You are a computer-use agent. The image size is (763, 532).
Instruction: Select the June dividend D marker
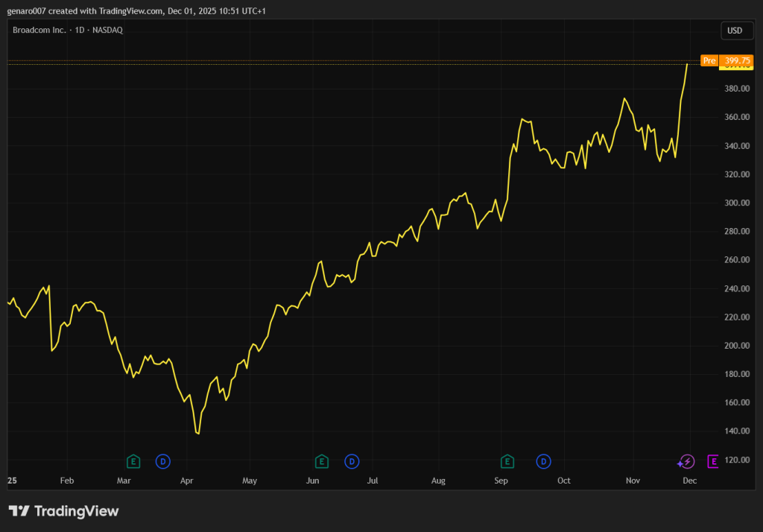coord(352,461)
